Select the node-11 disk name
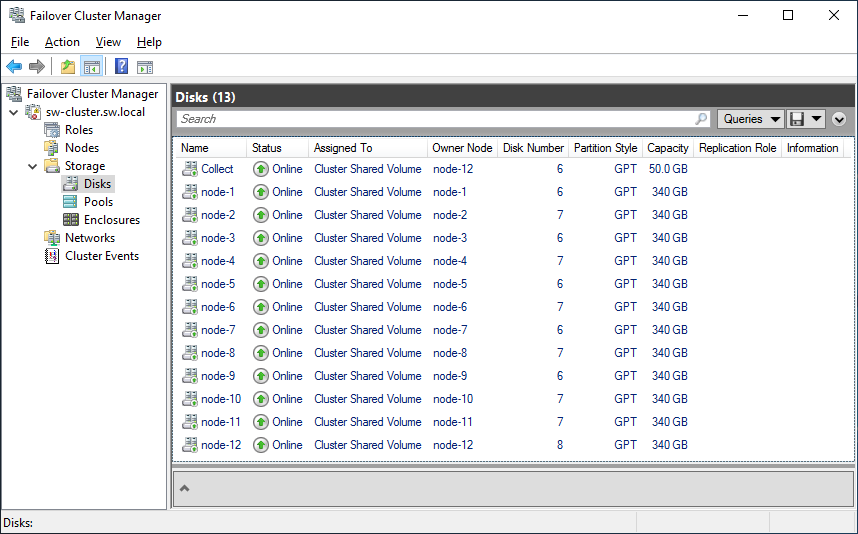The image size is (858, 534). tap(221, 422)
